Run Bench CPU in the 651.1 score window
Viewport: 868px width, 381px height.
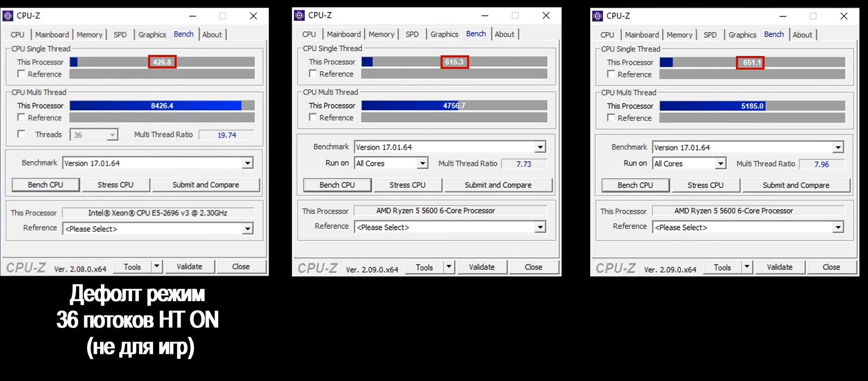click(635, 185)
